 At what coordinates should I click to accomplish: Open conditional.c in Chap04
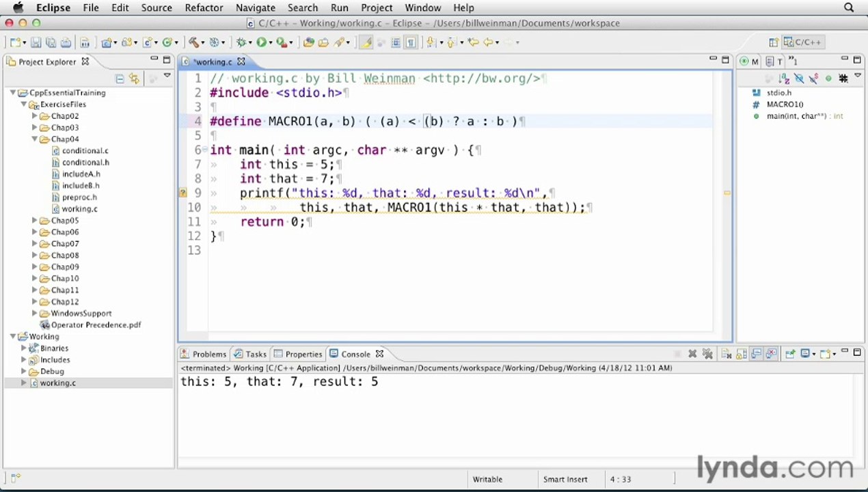[85, 151]
